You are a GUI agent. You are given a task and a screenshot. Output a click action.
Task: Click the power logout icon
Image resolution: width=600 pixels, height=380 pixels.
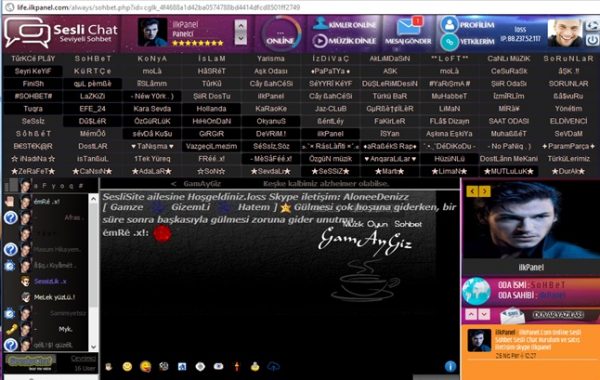[x=592, y=40]
